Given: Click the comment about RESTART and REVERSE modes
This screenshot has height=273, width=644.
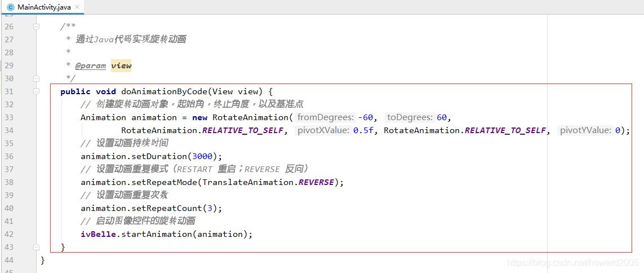Looking at the screenshot, I should coord(195,169).
